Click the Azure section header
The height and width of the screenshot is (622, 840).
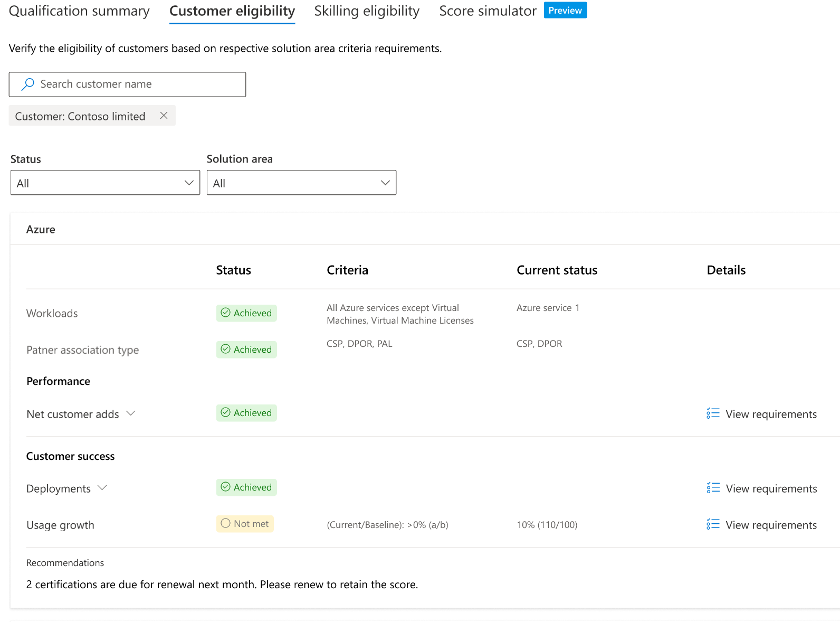[x=41, y=229]
